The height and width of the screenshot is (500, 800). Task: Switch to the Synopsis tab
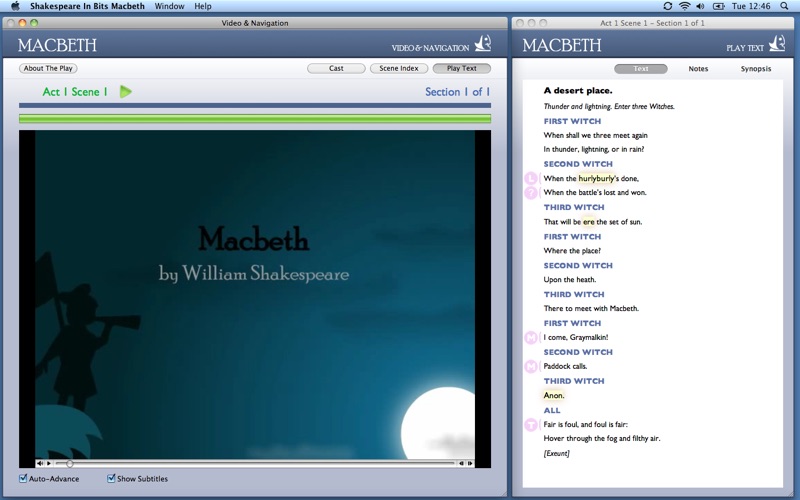pyautogui.click(x=756, y=69)
